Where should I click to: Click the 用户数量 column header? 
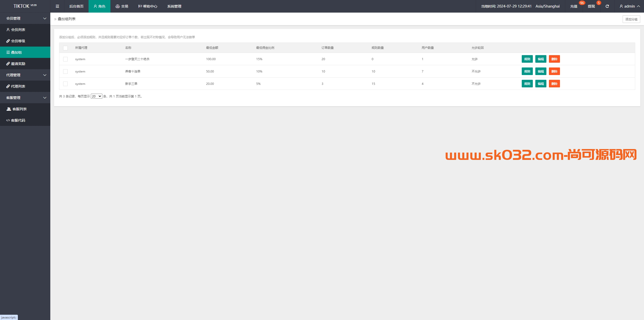pyautogui.click(x=428, y=48)
